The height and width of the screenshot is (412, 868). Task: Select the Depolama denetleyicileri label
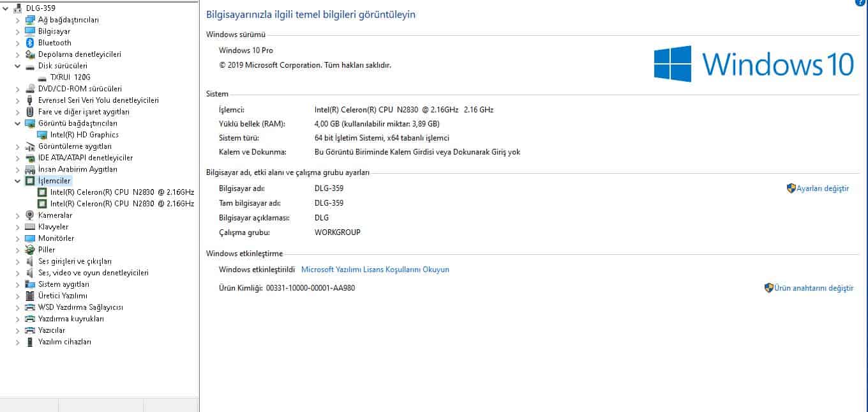(x=79, y=54)
